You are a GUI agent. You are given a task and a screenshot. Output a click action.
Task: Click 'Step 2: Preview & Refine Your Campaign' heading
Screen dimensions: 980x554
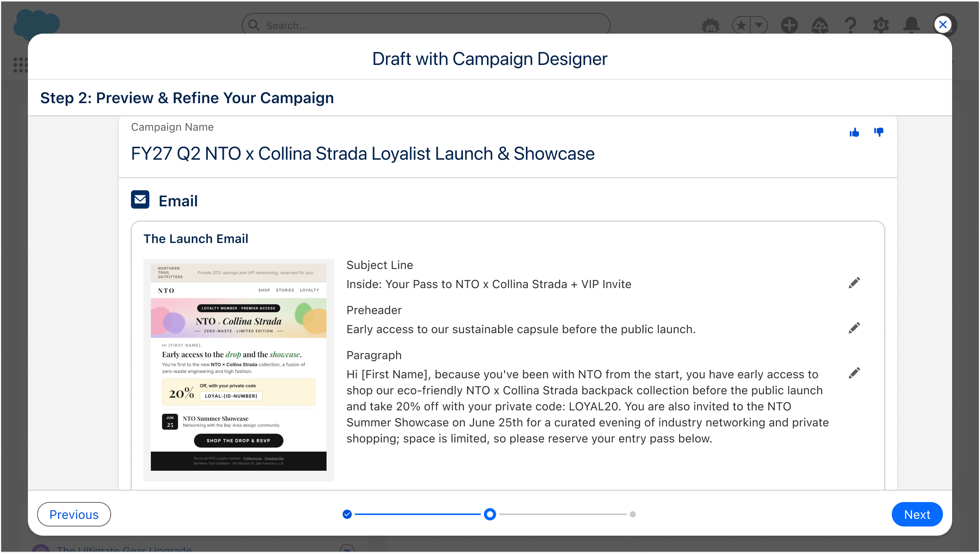pos(187,98)
